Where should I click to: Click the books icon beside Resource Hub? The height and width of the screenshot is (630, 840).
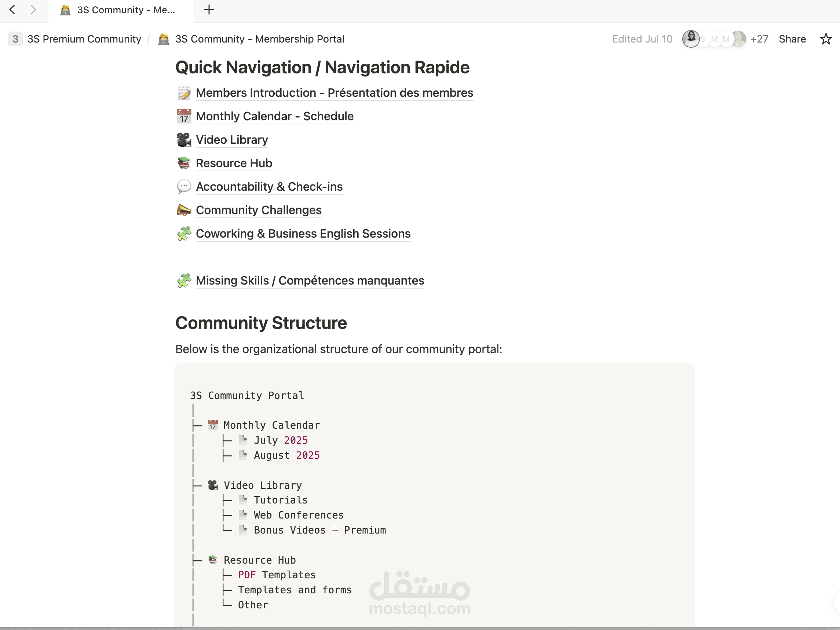(x=184, y=163)
